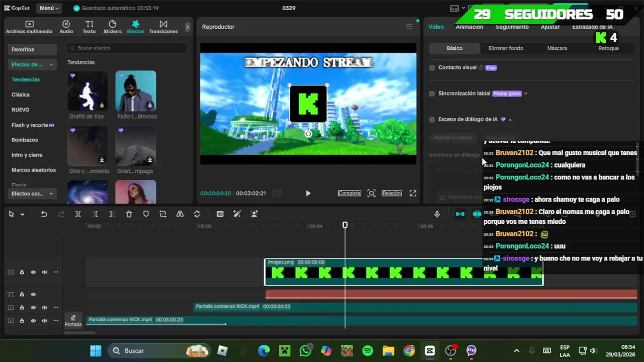Click the person cutout icon in toolbar
Viewport: 644px width, 362px height.
tap(254, 214)
